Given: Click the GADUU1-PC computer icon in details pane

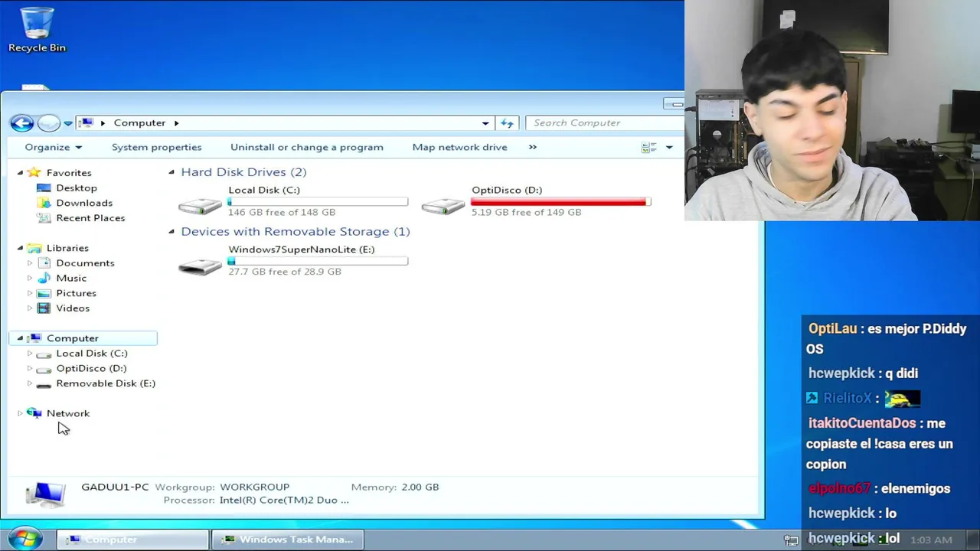Looking at the screenshot, I should [45, 494].
